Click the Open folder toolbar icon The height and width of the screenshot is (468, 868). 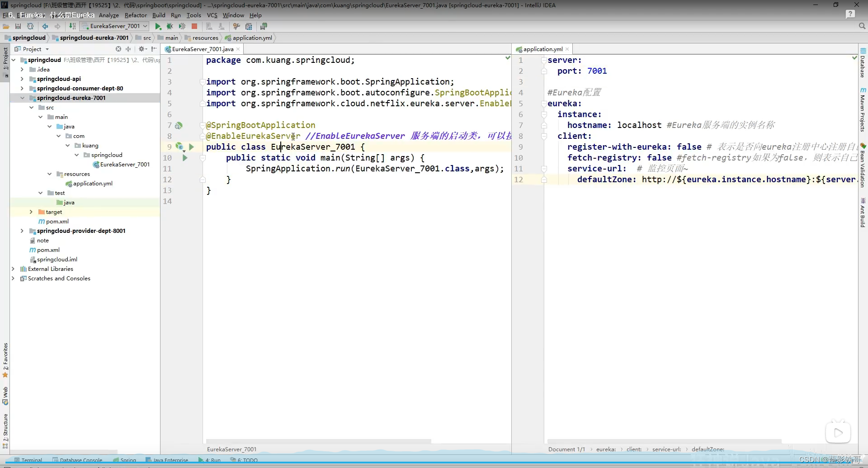[x=6, y=26]
